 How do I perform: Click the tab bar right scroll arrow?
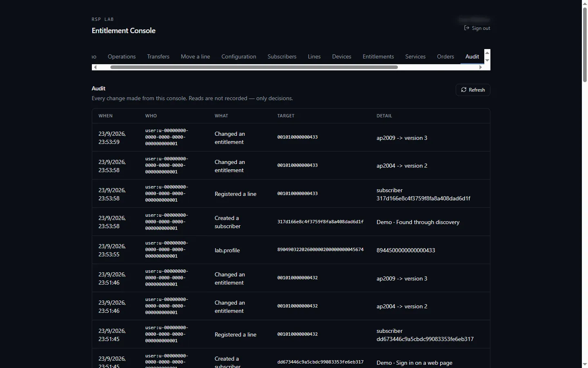(481, 67)
